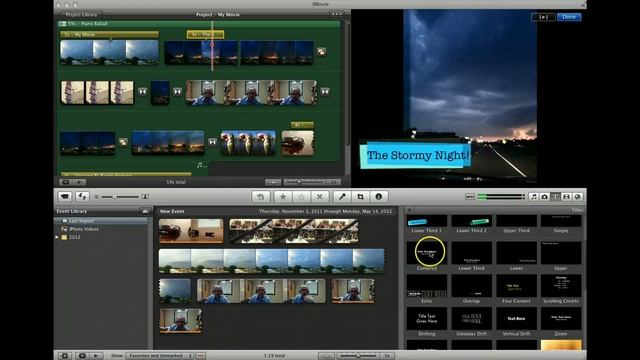Open the inspector info button
Viewport: 640px width, 360px height.
[x=379, y=197]
